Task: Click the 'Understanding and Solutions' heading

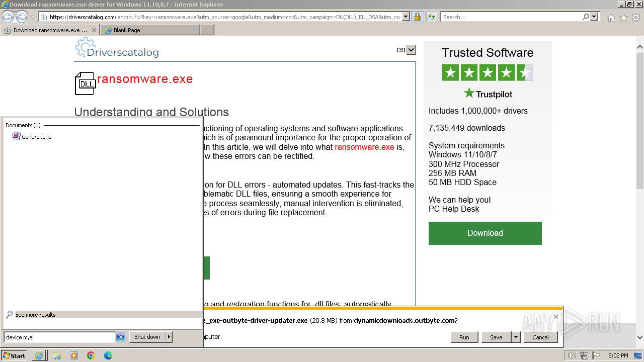Action: pos(151,112)
